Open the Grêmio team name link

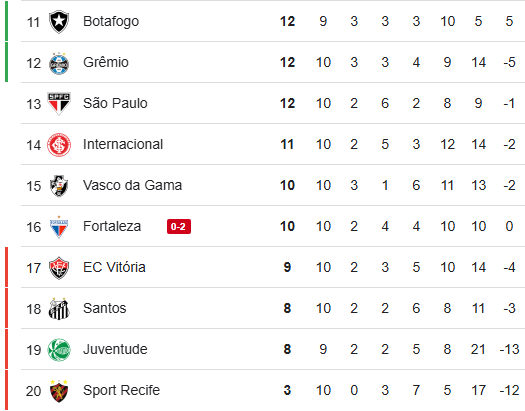[106, 62]
